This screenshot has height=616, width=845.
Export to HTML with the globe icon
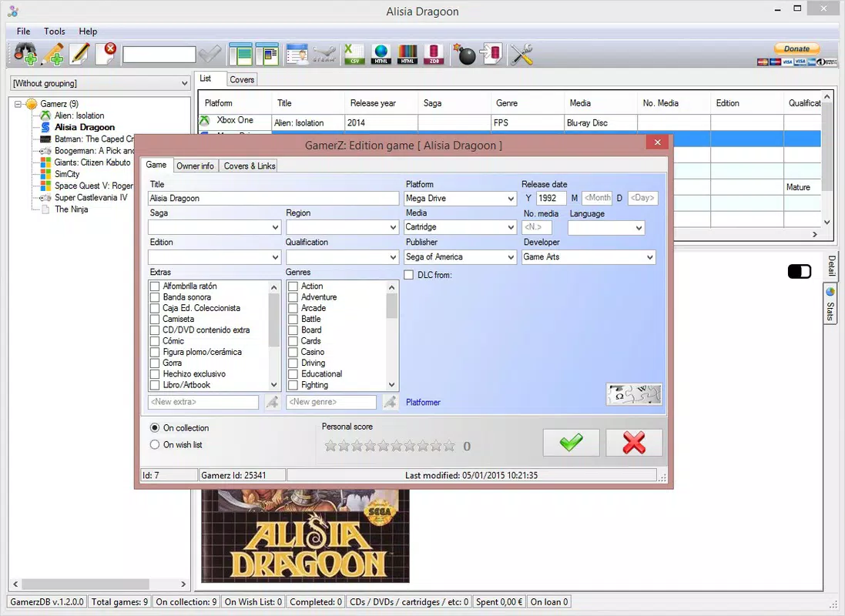pyautogui.click(x=381, y=54)
